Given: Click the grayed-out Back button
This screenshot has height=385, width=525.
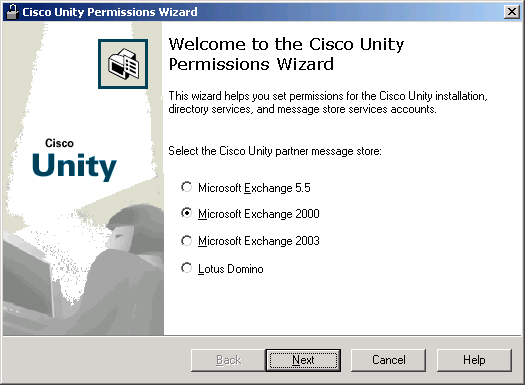Looking at the screenshot, I should click(x=228, y=360).
